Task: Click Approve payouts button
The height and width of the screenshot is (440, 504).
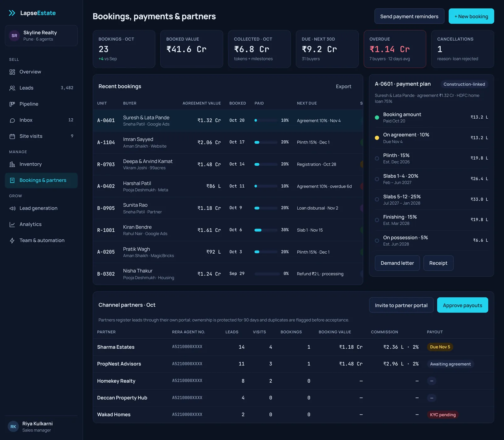Action: (462, 305)
